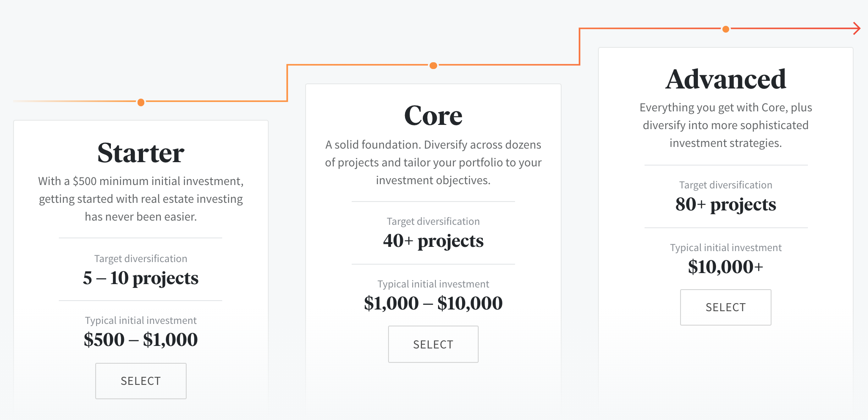
Task: Click the Core heading
Action: click(433, 116)
